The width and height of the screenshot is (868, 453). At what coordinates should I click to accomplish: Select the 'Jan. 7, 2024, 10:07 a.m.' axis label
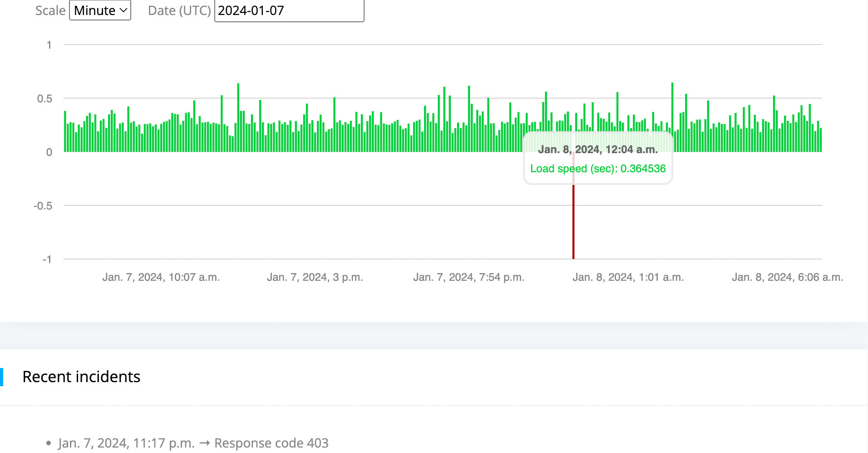(x=161, y=277)
